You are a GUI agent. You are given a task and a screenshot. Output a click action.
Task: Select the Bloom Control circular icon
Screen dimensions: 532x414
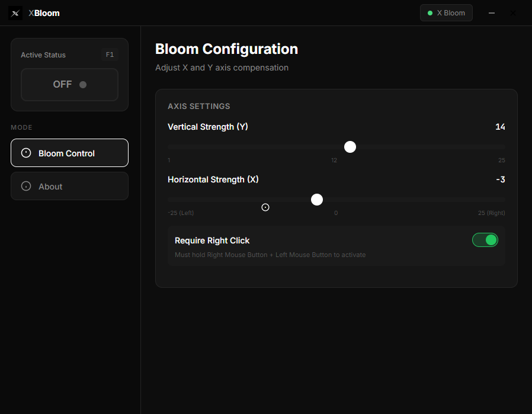25,153
